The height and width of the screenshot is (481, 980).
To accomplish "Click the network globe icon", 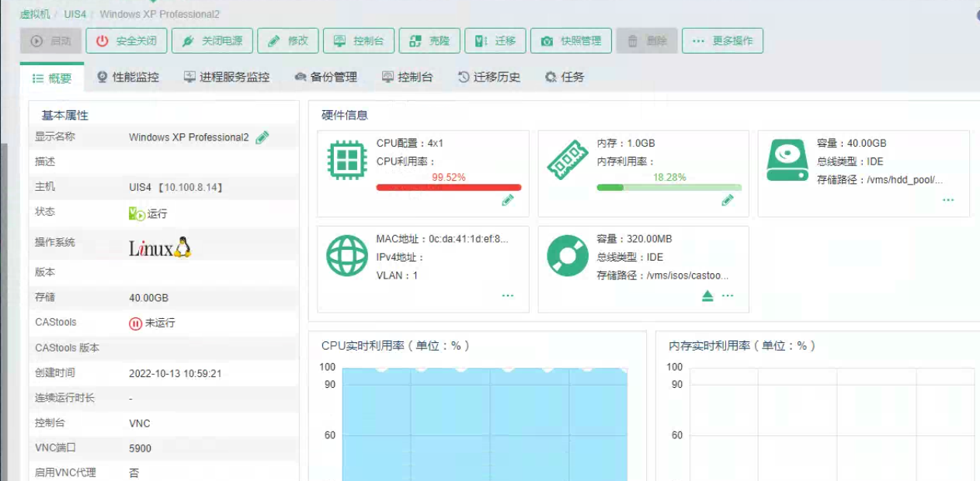I will click(347, 256).
